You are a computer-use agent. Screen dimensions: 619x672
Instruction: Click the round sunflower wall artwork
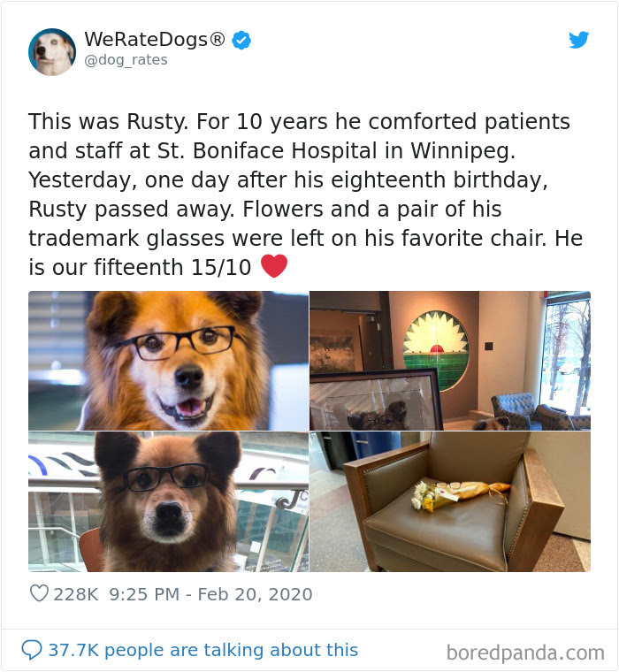pos(436,349)
